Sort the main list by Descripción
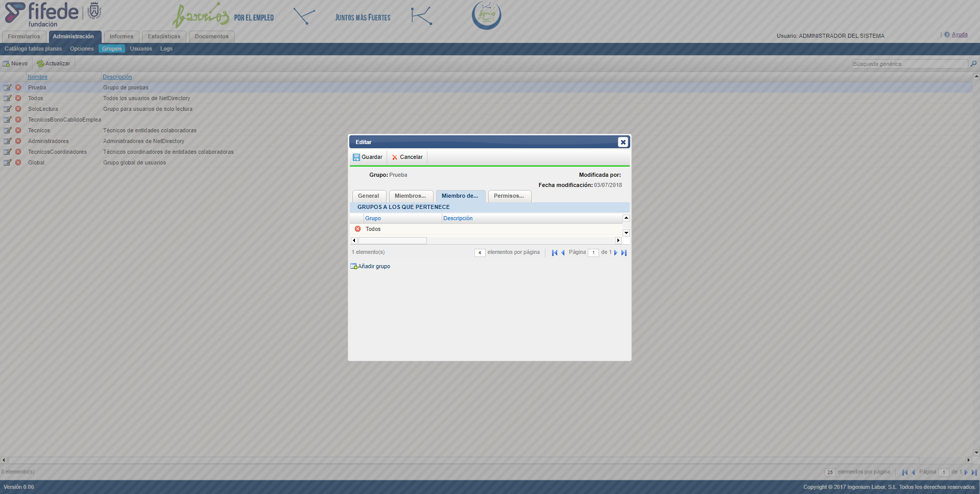This screenshot has height=494, width=980. [117, 77]
